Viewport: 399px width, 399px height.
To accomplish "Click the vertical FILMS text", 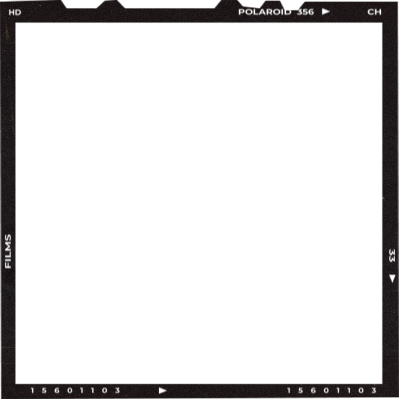I will pyautogui.click(x=8, y=251).
